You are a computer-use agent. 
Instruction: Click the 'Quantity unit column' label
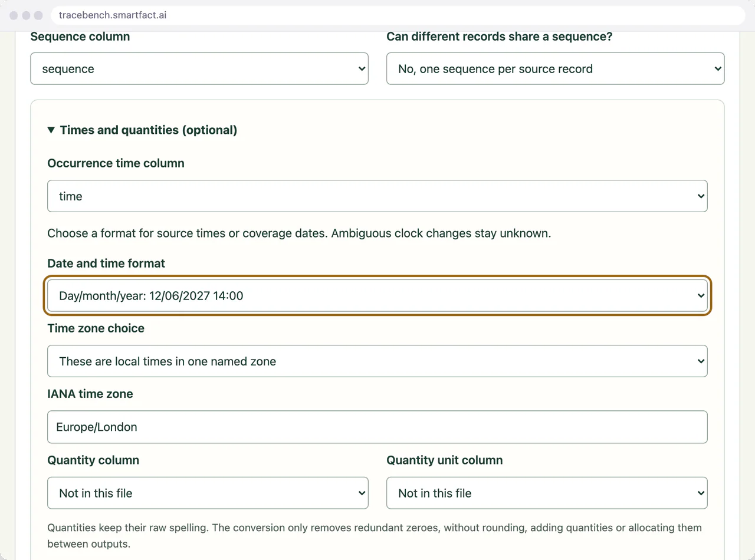pyautogui.click(x=445, y=460)
